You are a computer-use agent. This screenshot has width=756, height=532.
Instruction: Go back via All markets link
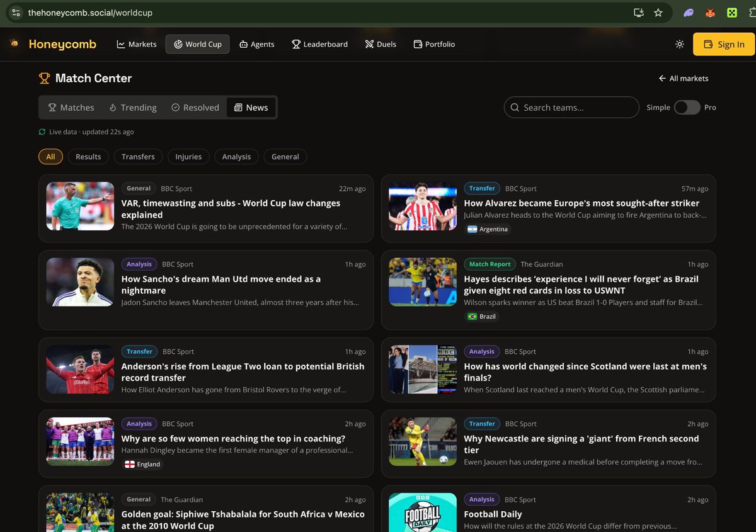click(x=684, y=78)
